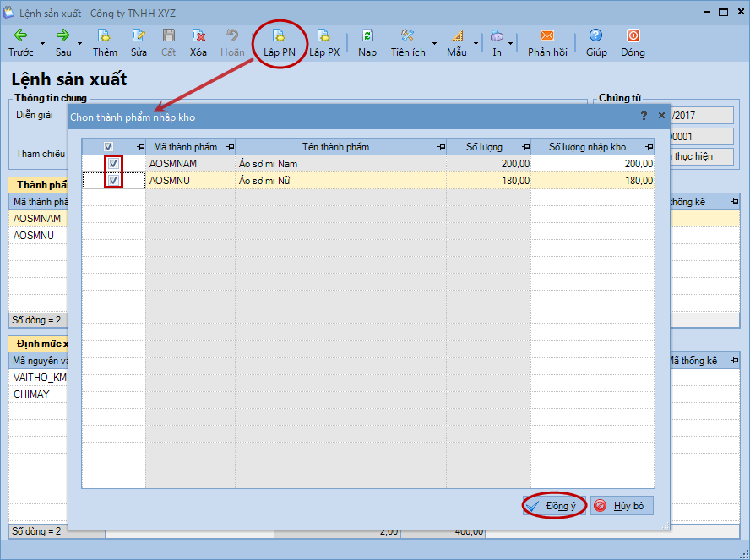Expand the Tiện ích dropdown arrow
The height and width of the screenshot is (560, 750).
pyautogui.click(x=435, y=43)
